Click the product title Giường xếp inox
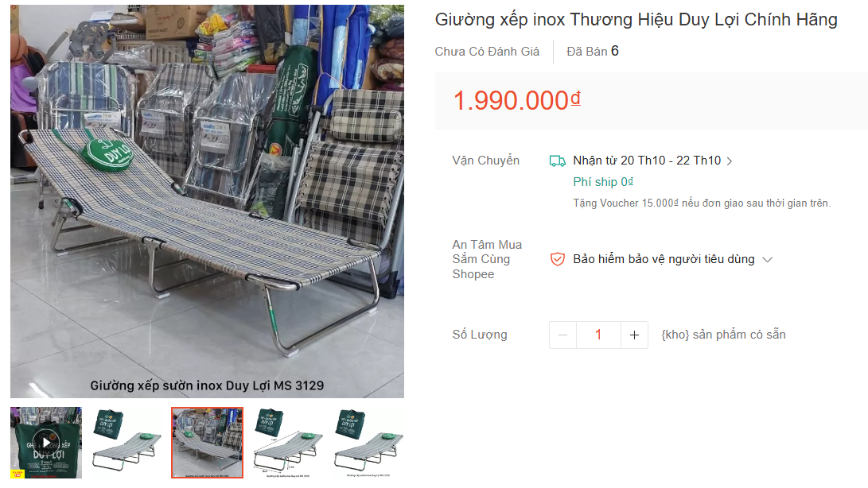The width and height of the screenshot is (868, 488). pos(636,19)
